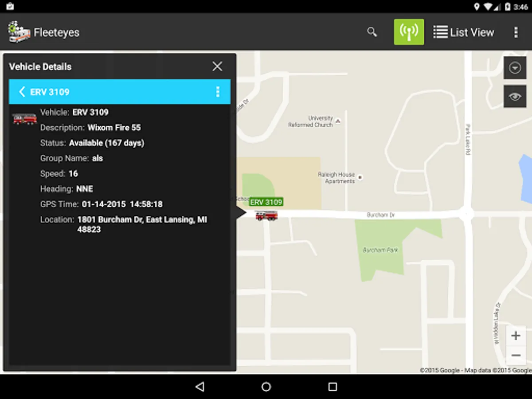This screenshot has width=532, height=399.
Task: Tap the Park Lake Rd road label
Action: click(x=467, y=139)
